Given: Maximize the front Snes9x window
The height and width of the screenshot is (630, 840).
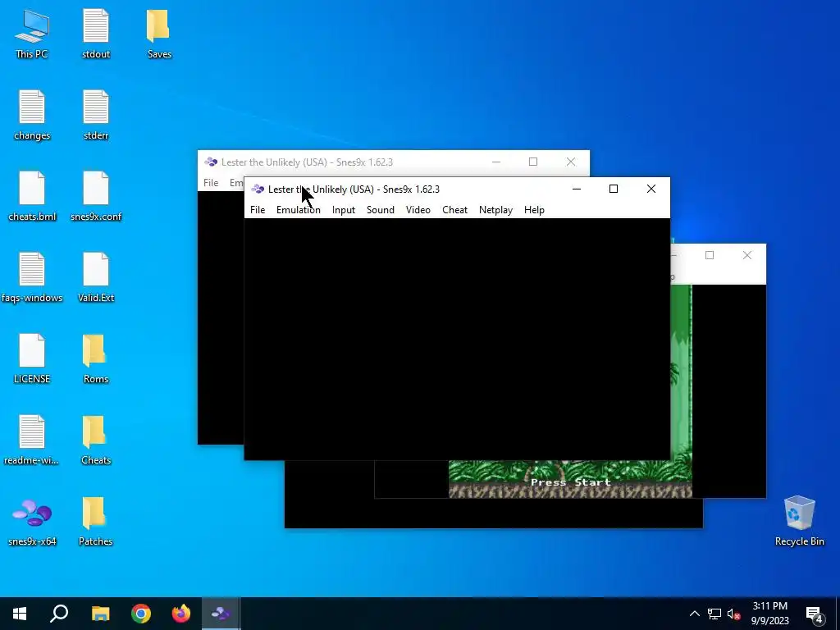Looking at the screenshot, I should click(x=614, y=189).
